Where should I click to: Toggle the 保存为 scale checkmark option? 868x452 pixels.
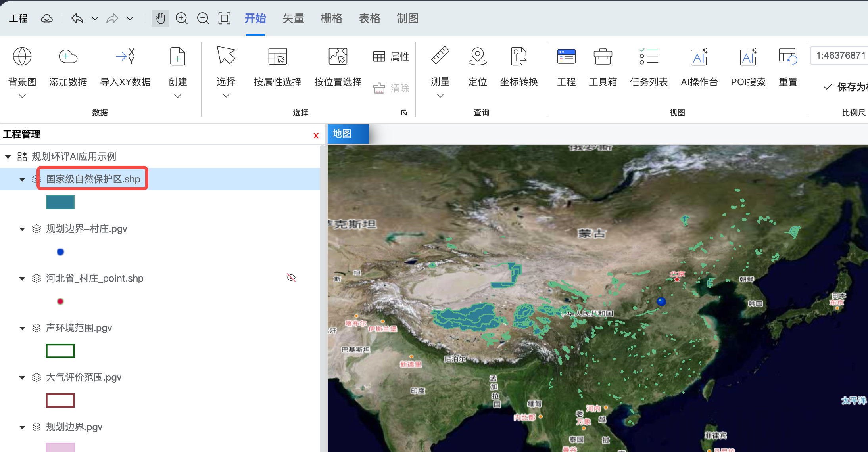point(828,87)
